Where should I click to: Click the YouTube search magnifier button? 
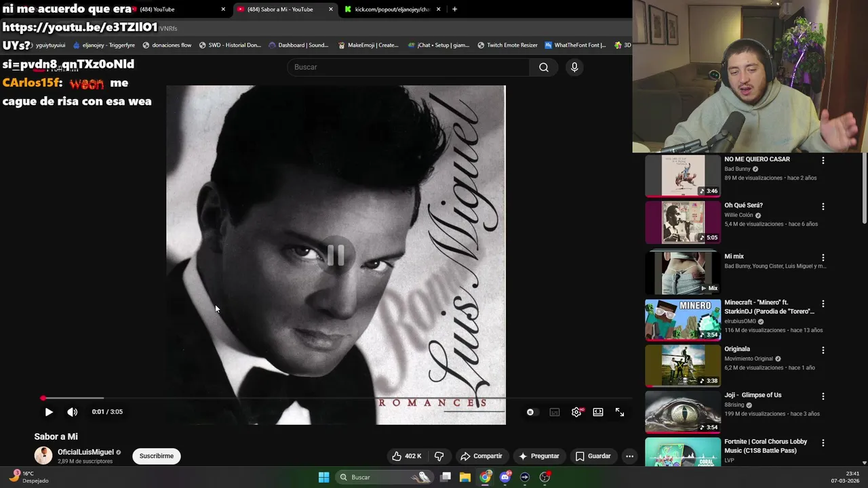544,67
